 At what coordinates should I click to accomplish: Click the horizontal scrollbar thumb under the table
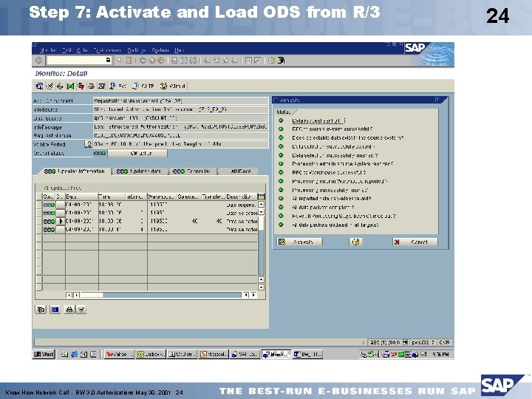(92, 295)
